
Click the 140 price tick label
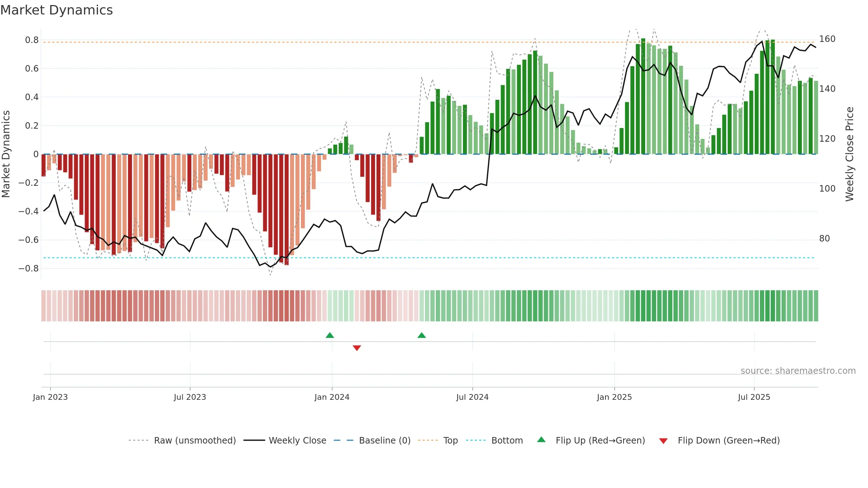827,89
